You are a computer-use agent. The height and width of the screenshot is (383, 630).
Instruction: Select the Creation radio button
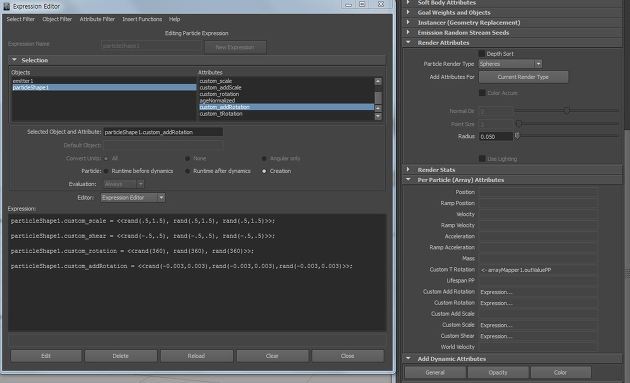coord(264,171)
